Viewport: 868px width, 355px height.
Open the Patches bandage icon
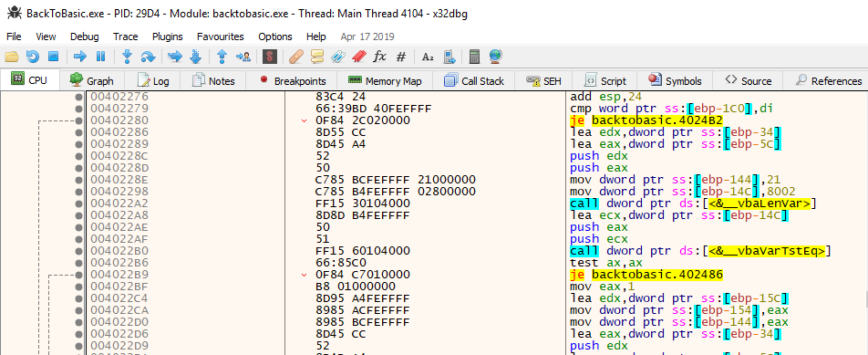click(x=296, y=57)
